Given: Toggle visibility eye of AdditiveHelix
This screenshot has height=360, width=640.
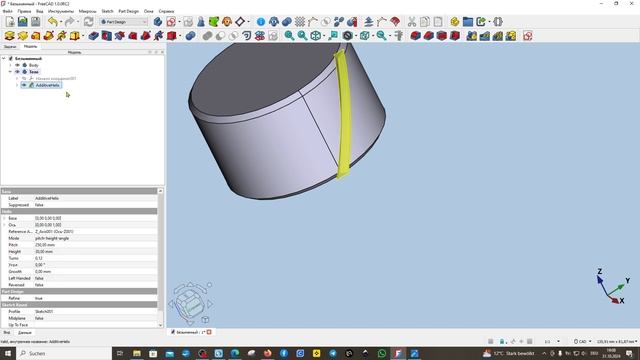Looking at the screenshot, I should [24, 85].
